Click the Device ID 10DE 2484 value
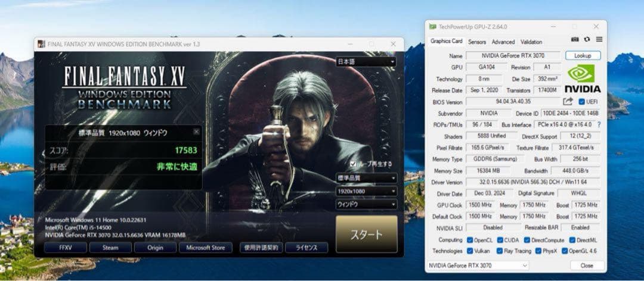The image size is (644, 281). 570,113
